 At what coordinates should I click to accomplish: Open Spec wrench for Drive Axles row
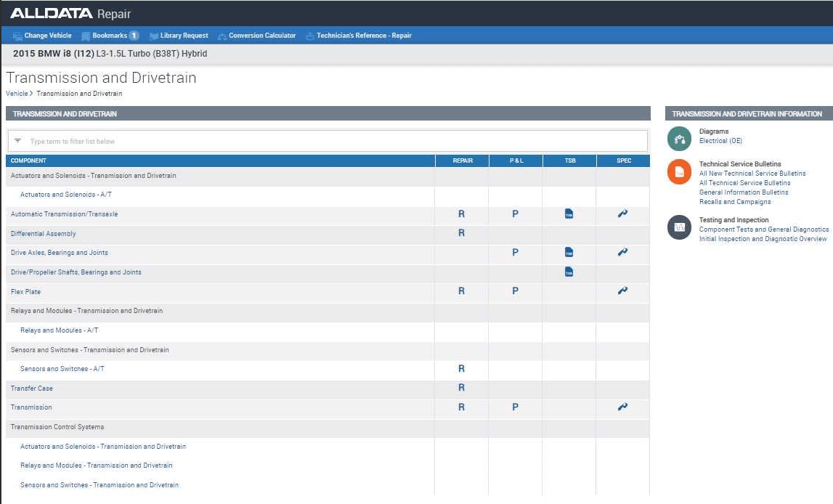click(622, 252)
